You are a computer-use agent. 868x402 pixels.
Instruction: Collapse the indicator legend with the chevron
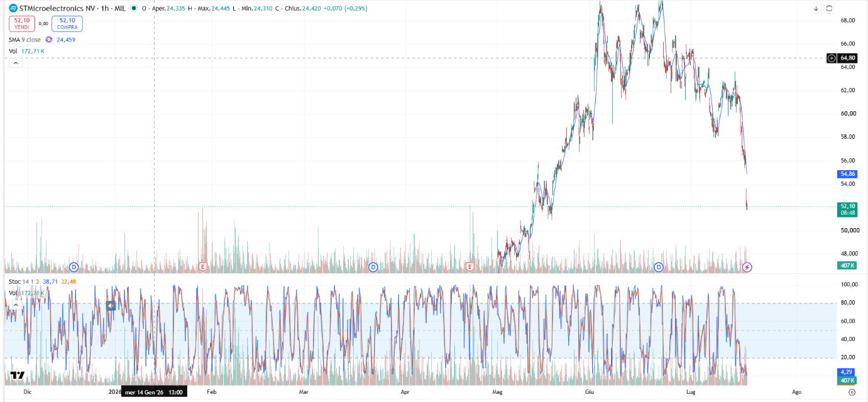(x=16, y=63)
